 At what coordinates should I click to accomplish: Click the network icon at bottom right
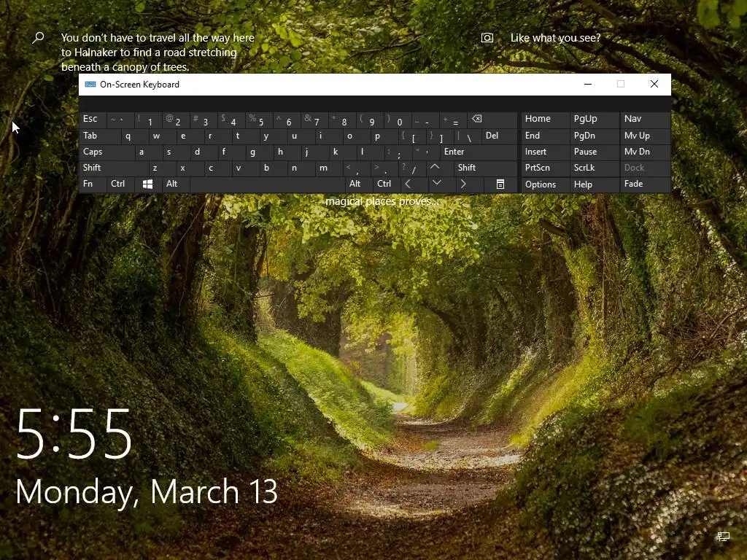(x=723, y=537)
